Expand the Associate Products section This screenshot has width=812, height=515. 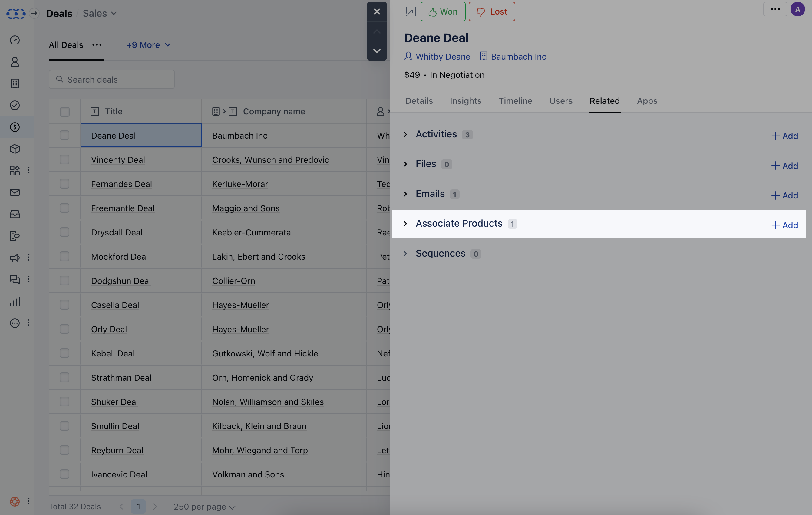[x=405, y=224]
